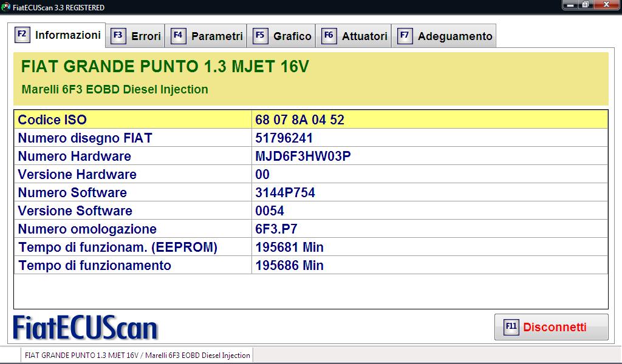Click the value MJD6F3HW03P
The height and width of the screenshot is (364, 622).
(303, 156)
